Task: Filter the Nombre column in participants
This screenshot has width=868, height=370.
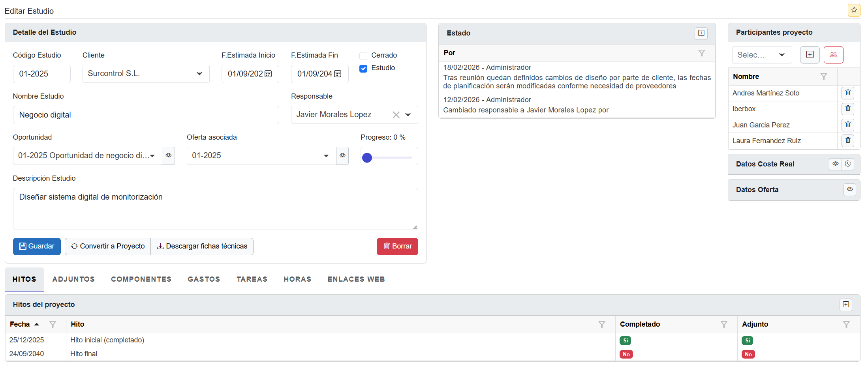Action: click(x=823, y=77)
